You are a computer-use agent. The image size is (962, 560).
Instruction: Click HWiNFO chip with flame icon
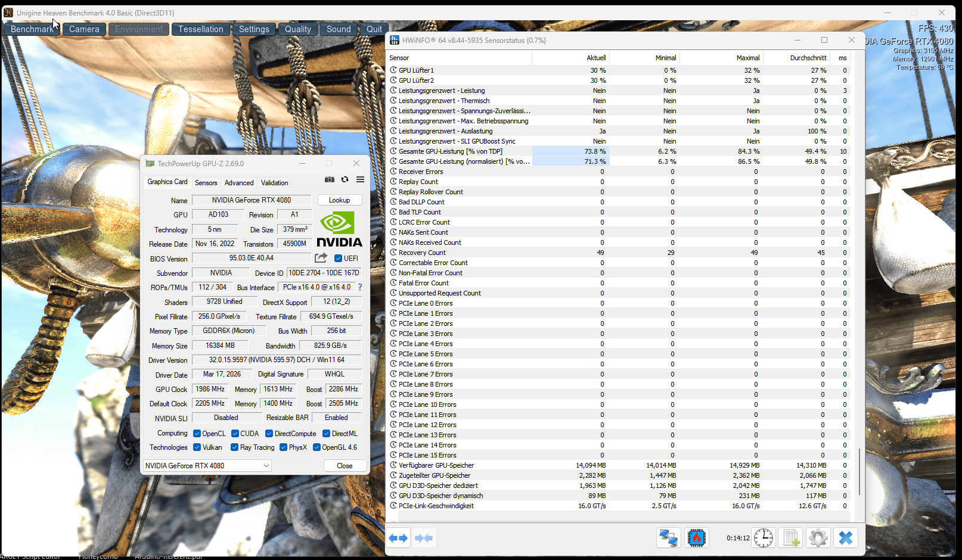pos(696,538)
